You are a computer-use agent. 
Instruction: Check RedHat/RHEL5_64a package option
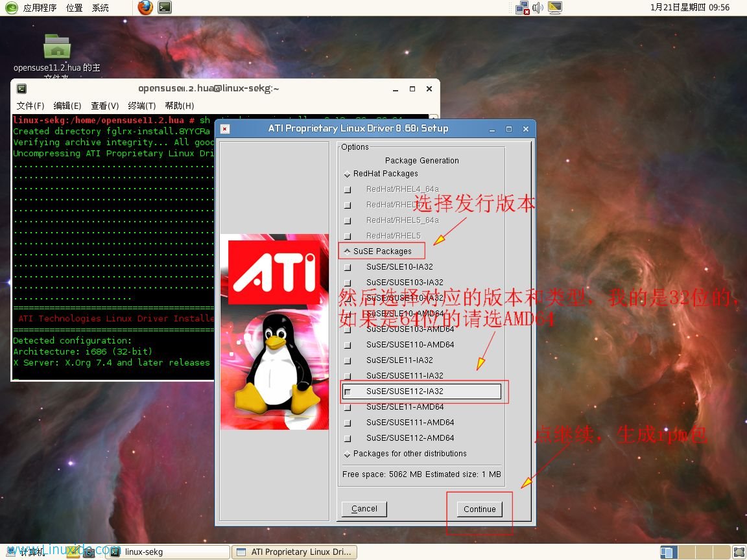pos(348,220)
